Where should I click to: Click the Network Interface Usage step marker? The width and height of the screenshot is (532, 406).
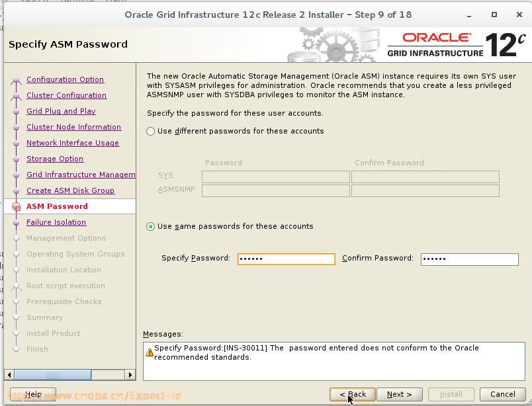[x=16, y=143]
